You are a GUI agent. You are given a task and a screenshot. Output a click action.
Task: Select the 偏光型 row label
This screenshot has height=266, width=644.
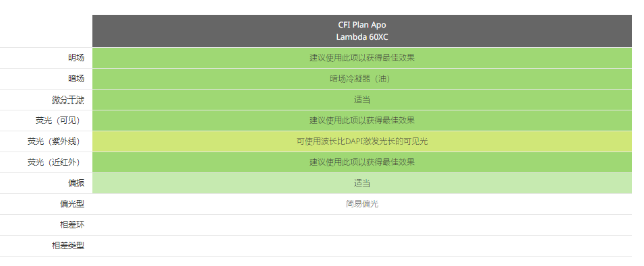pos(72,204)
